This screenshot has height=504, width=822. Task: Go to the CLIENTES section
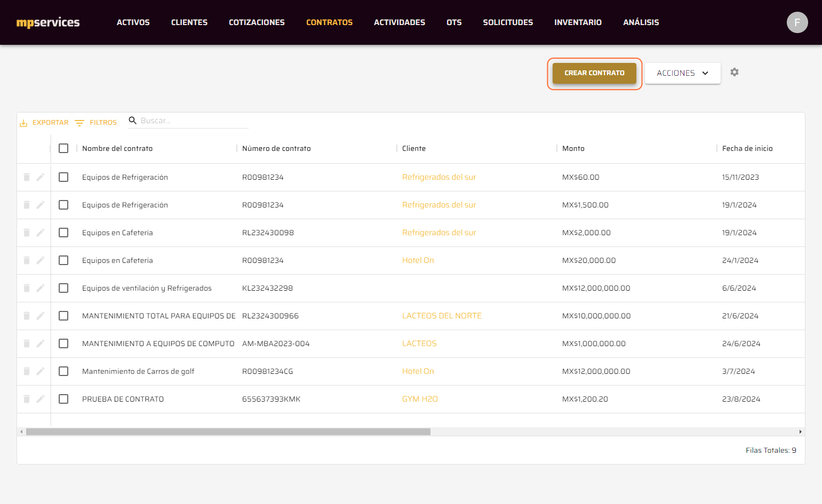[x=189, y=22]
